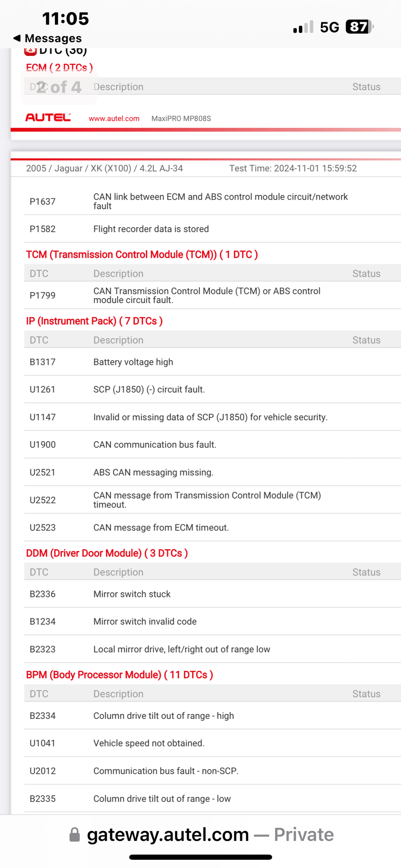Select the TCM section header to collapse it
Screen dimensions: 401x868
(141, 254)
